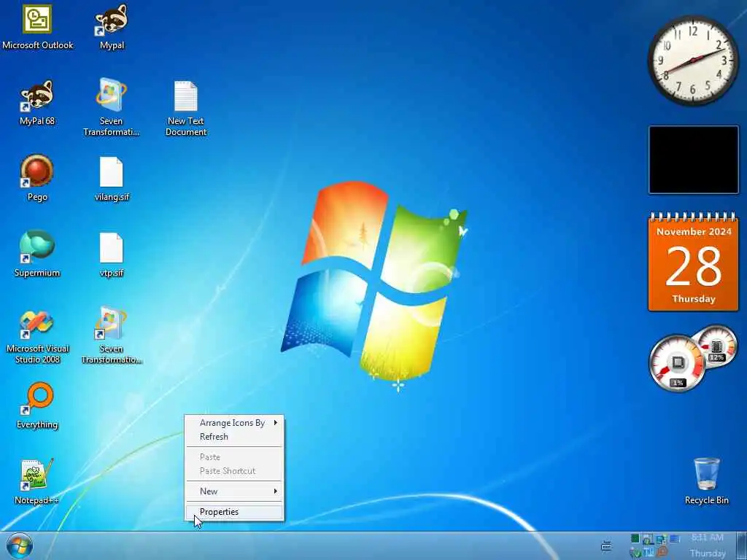Select the Supermium browser shortcut
This screenshot has width=747, height=560.
click(x=37, y=253)
